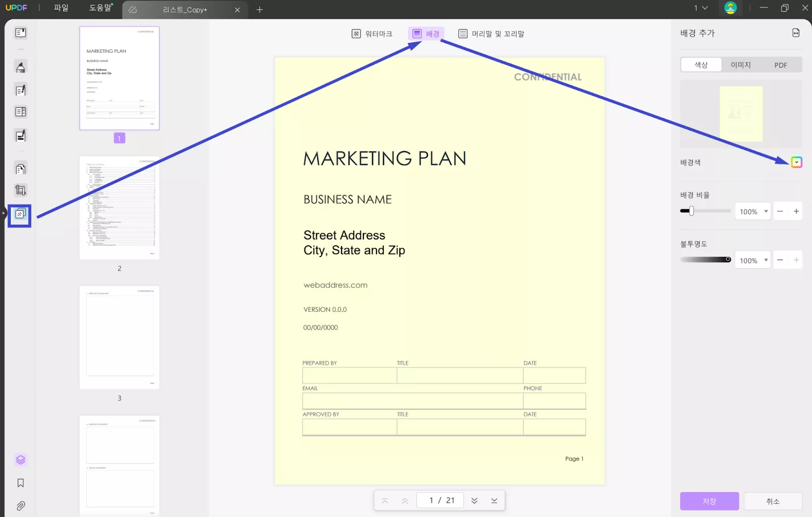
Task: Open the 배경 비율 100% dropdown
Action: (753, 211)
